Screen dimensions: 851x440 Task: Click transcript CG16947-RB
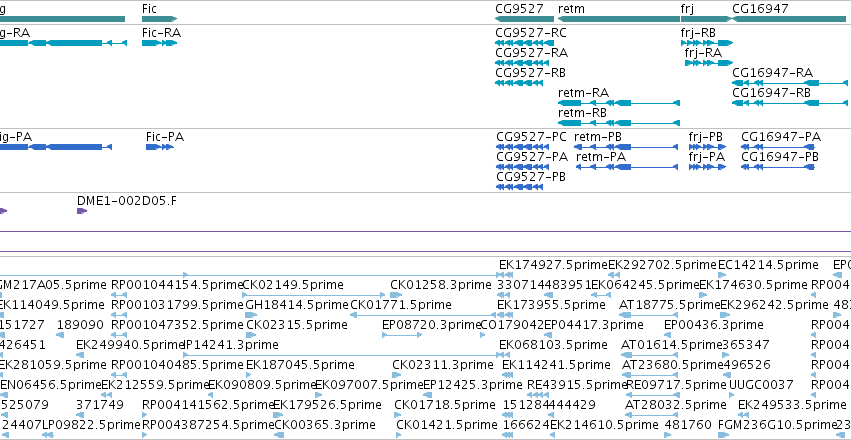click(772, 93)
